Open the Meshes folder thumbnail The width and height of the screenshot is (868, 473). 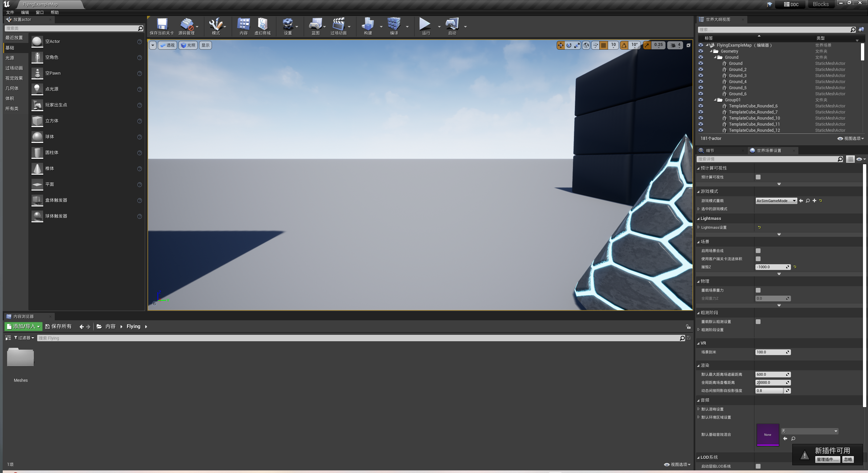(21, 357)
